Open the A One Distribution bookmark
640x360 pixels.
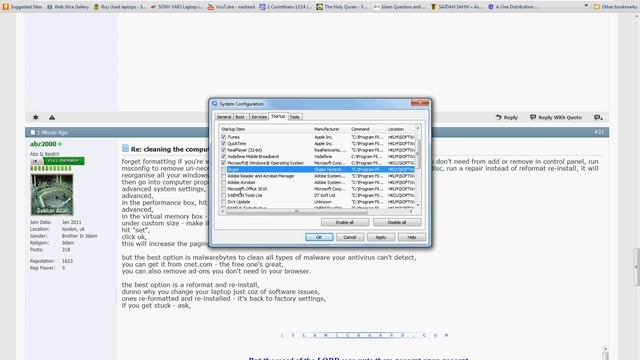point(513,7)
